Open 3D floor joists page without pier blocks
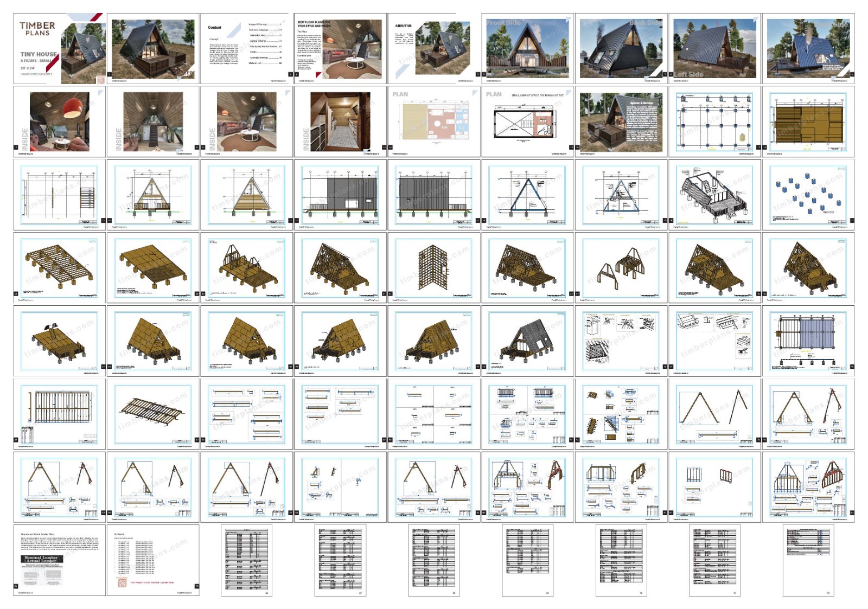The width and height of the screenshot is (868, 609). [x=153, y=414]
